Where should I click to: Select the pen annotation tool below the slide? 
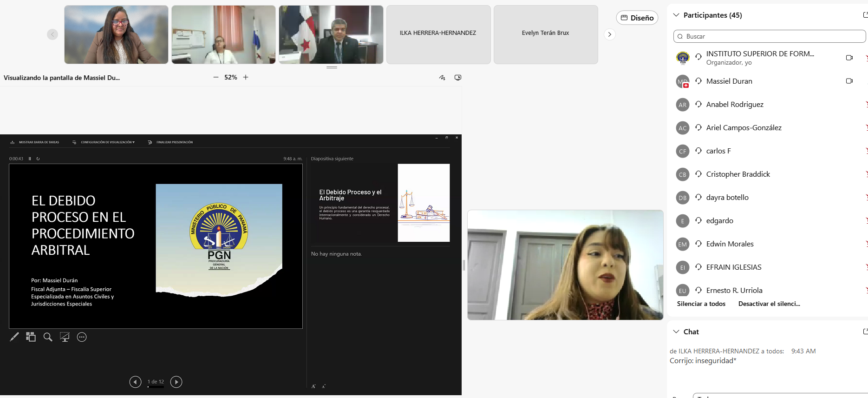14,337
